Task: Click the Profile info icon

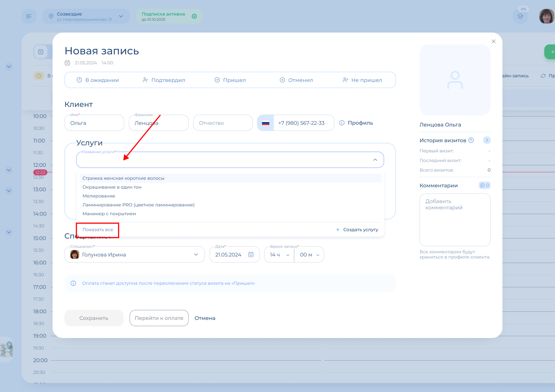Action: (x=342, y=123)
